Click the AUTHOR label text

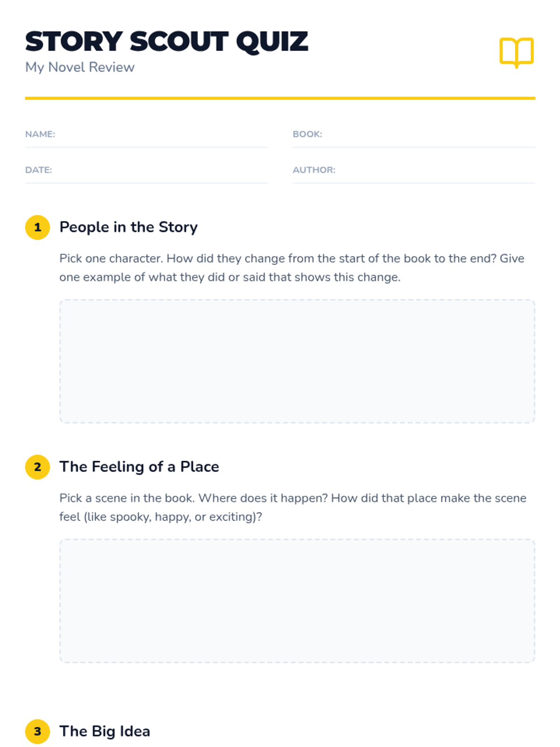tap(314, 170)
